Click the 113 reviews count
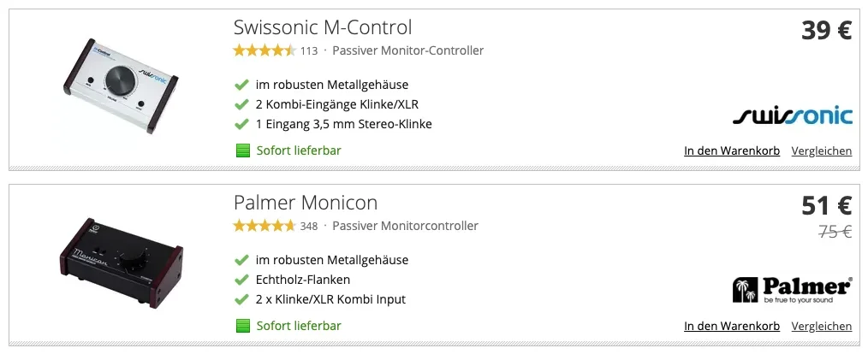 pos(309,51)
